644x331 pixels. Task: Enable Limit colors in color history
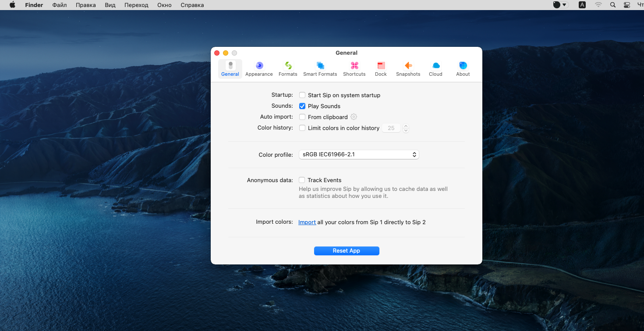[302, 128]
